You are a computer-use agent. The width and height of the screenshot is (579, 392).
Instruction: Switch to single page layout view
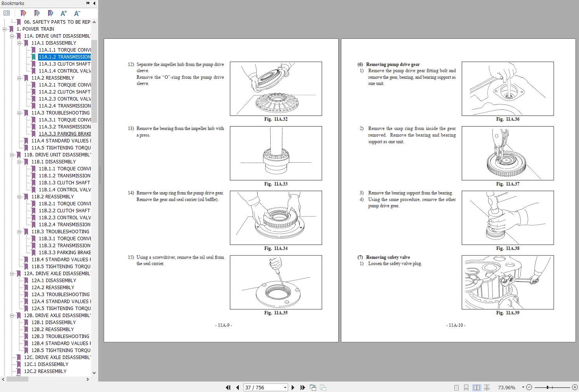pyautogui.click(x=456, y=387)
